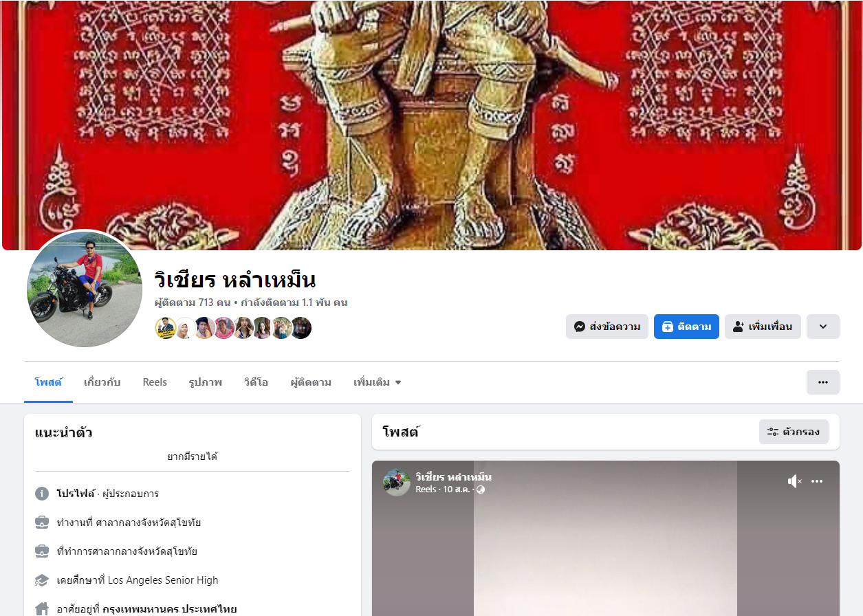863x616 pixels.
Task: Click the large profile picture with motorcycle
Action: point(85,289)
